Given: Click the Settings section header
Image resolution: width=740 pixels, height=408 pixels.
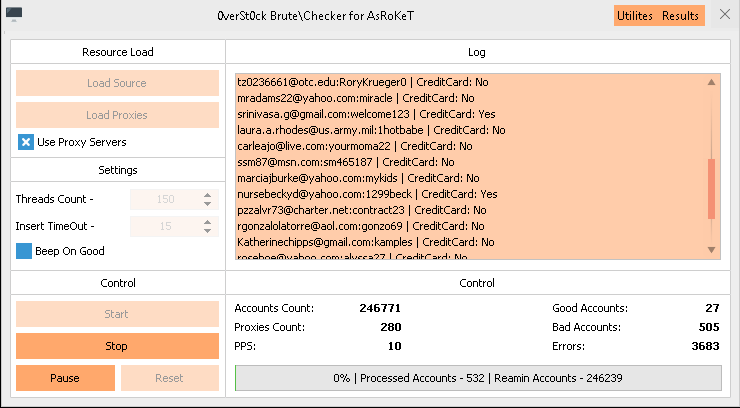Looking at the screenshot, I should pyautogui.click(x=118, y=170).
